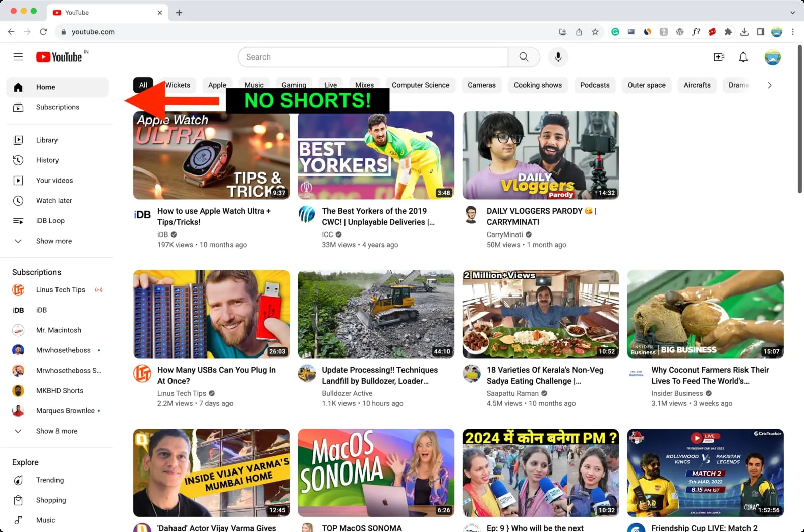This screenshot has width=804, height=532.
Task: Select the Cooking shows chip
Action: [538, 85]
